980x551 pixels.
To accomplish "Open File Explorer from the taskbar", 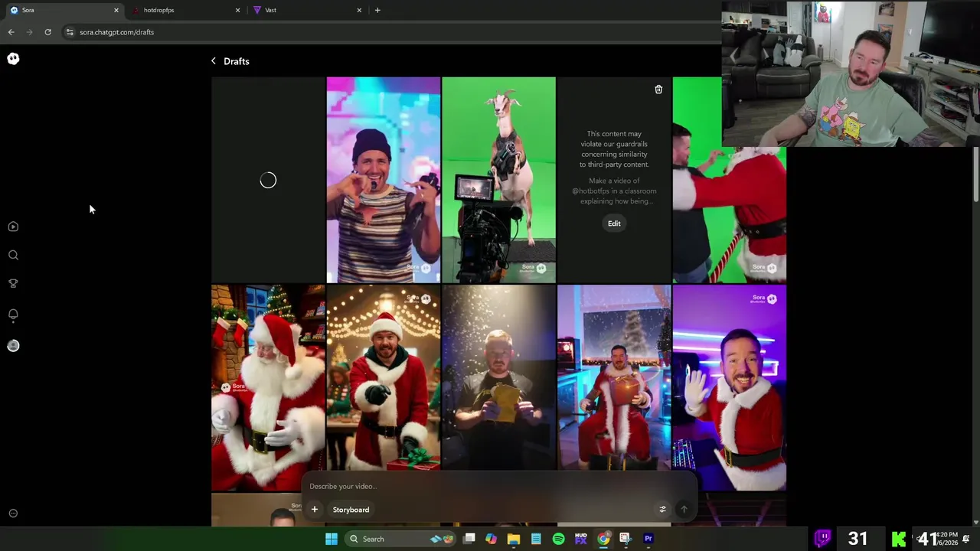I will point(514,539).
